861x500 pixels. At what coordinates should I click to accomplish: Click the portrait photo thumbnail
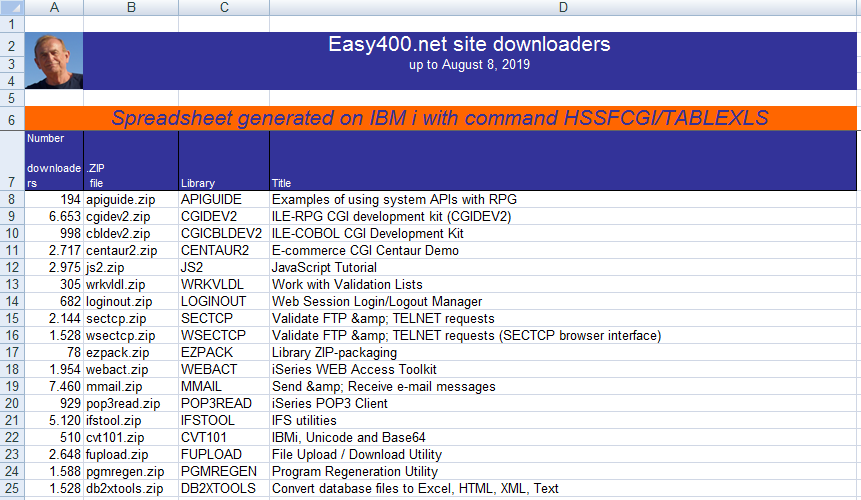[x=54, y=61]
